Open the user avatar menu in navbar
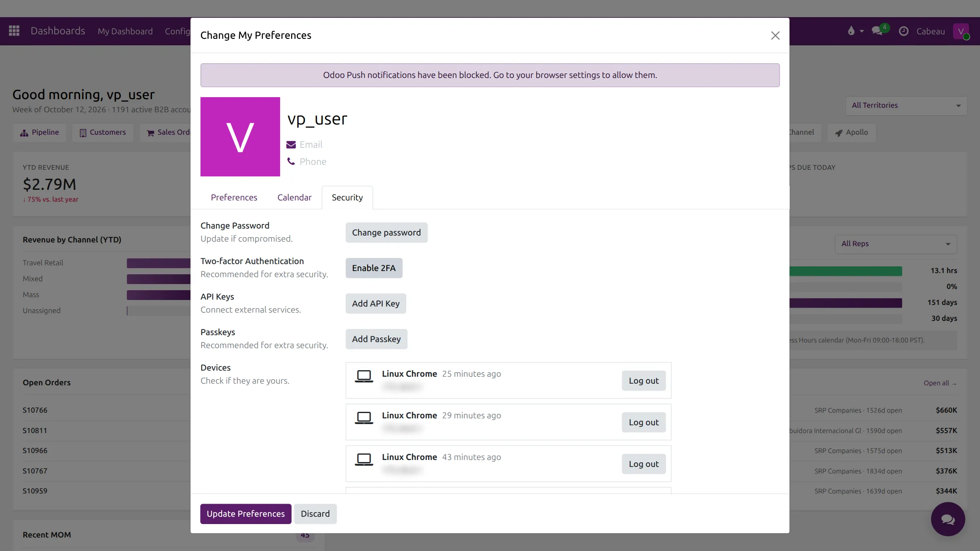This screenshot has height=551, width=980. (x=961, y=31)
